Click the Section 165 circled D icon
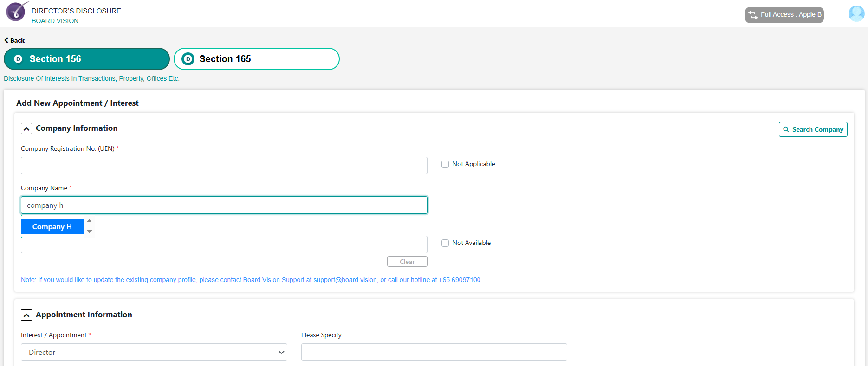 pyautogui.click(x=188, y=59)
